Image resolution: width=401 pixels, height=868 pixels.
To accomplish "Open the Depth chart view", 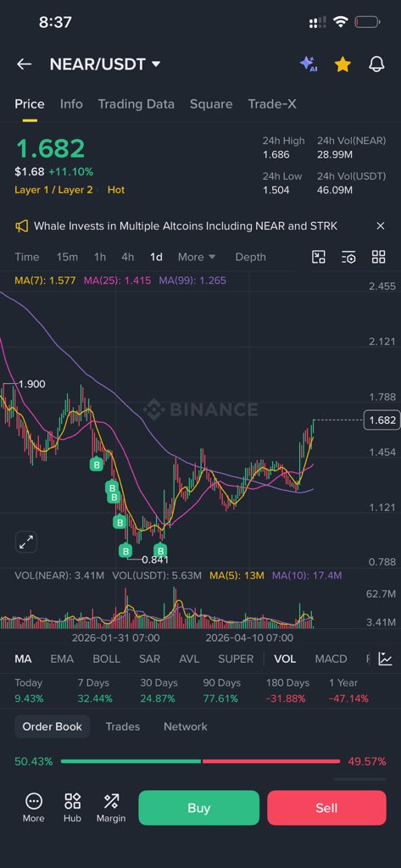I will [x=250, y=257].
